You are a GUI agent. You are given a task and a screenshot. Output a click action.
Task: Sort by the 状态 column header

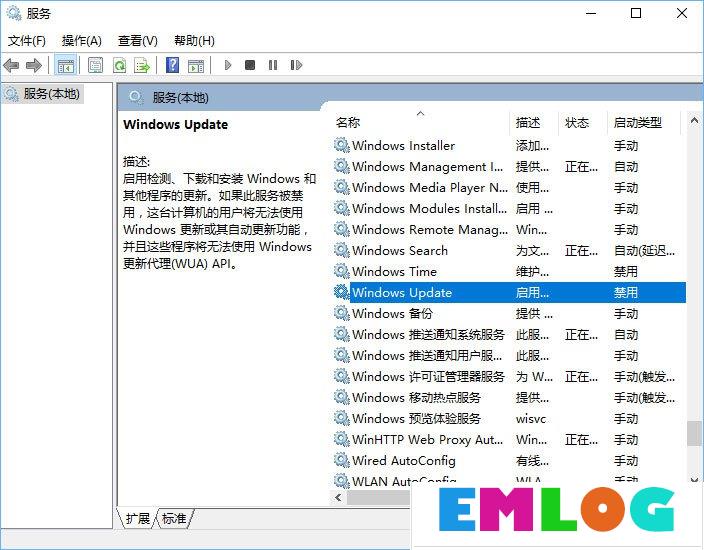tap(582, 122)
